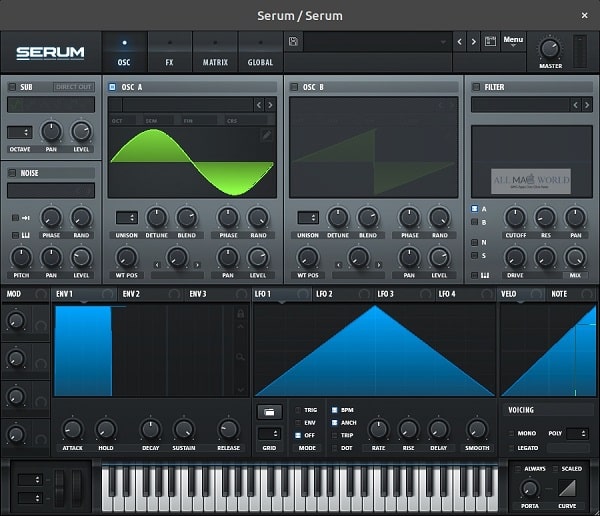Toggle filter routing for oscillator B
600x516 pixels.
[474, 222]
